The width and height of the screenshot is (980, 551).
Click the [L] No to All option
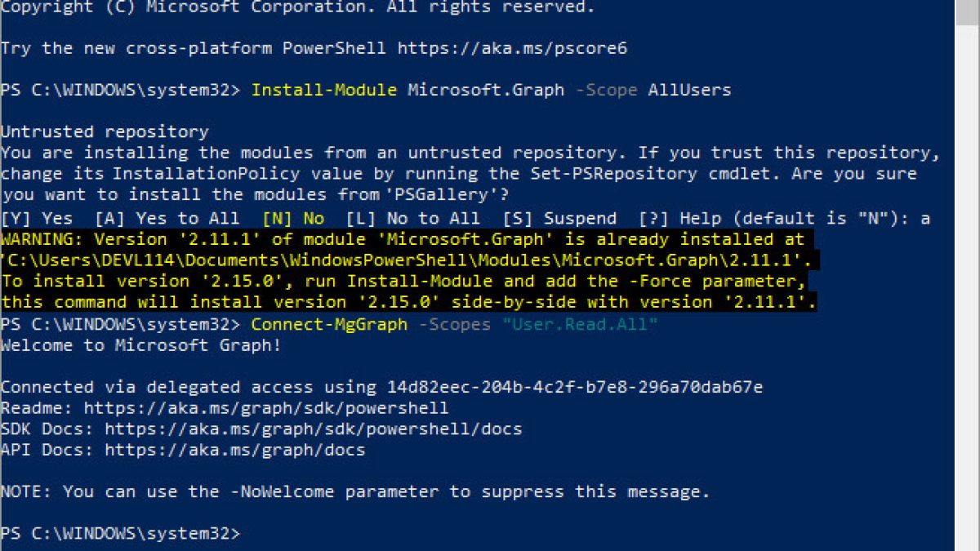click(413, 219)
